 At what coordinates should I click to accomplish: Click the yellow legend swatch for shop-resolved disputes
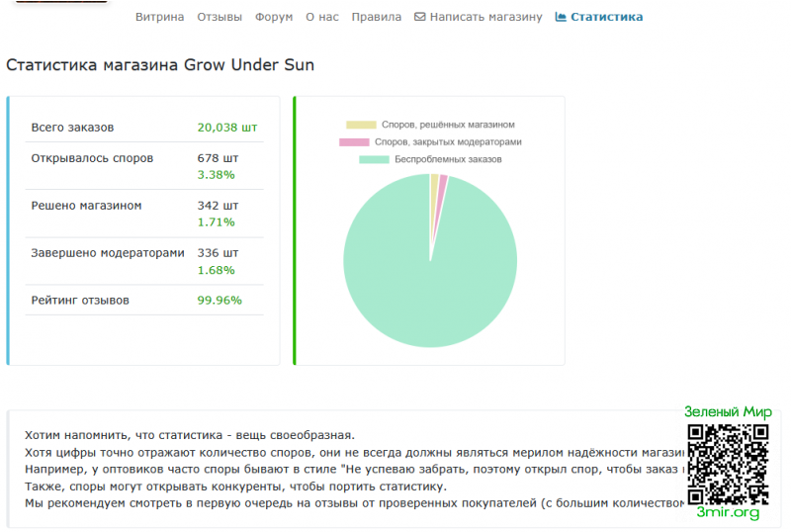[361, 125]
